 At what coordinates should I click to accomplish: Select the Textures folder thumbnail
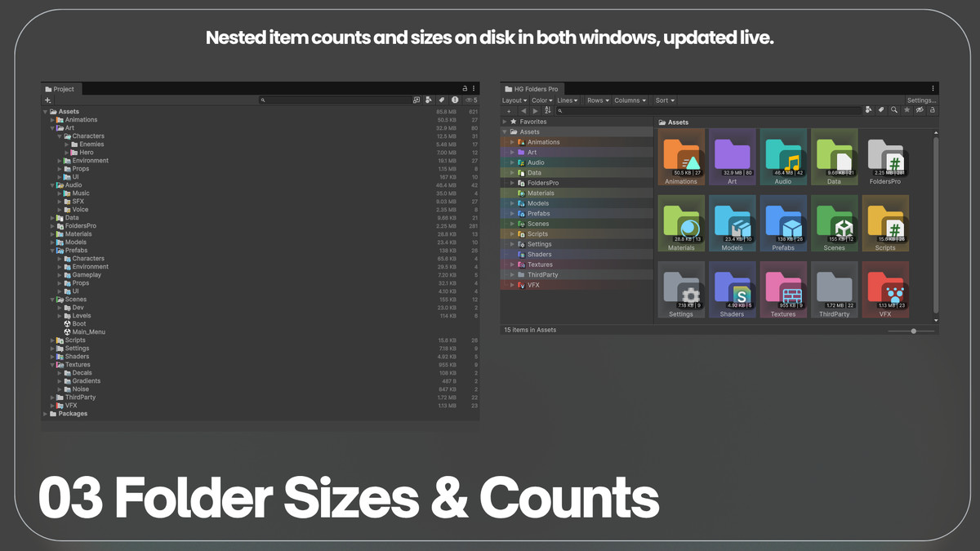click(x=783, y=289)
